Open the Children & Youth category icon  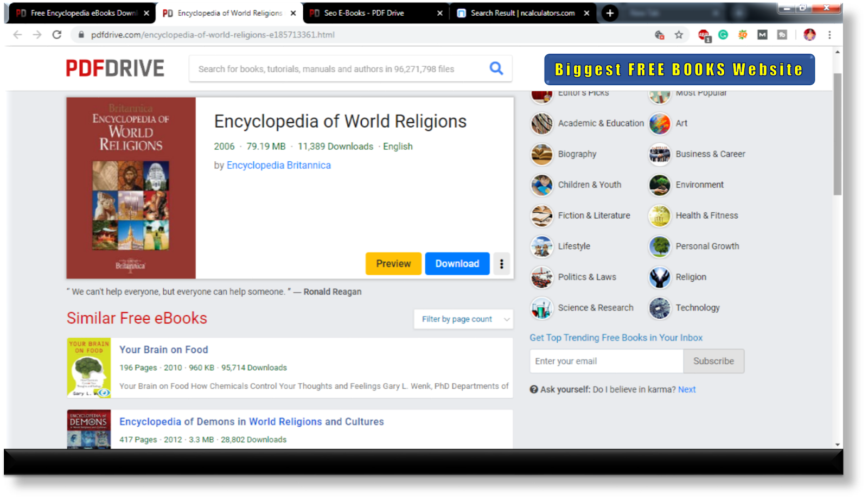click(541, 185)
